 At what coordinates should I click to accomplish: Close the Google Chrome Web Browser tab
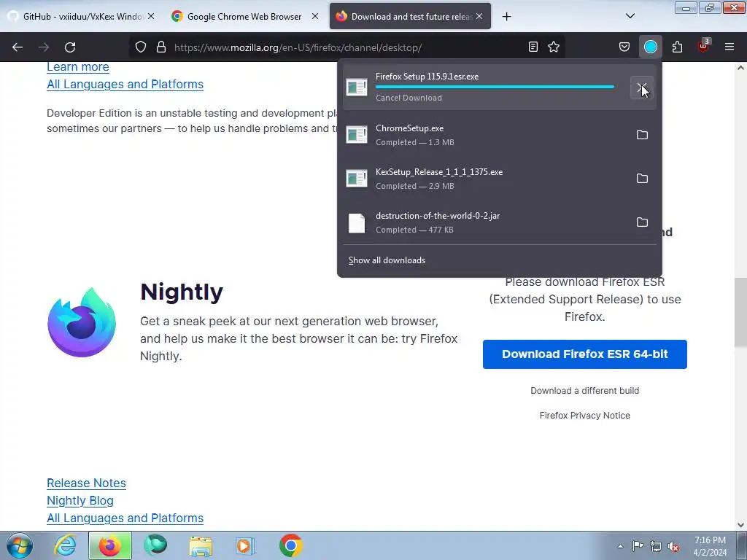point(315,16)
